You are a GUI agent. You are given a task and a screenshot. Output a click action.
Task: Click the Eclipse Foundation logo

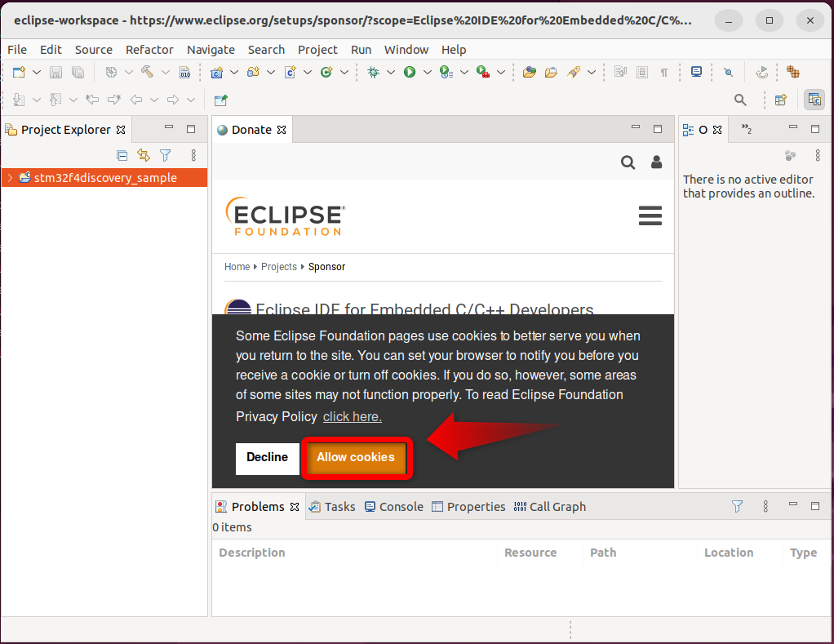[x=285, y=216]
